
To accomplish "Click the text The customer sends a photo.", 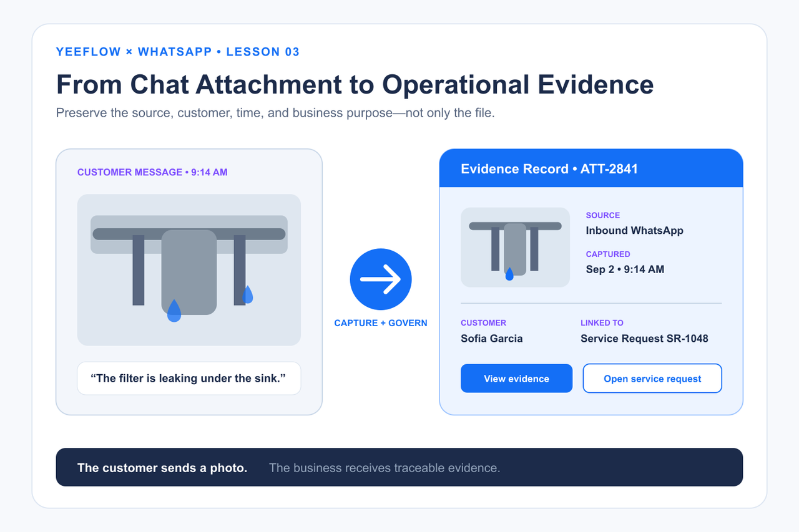I will click(x=162, y=468).
